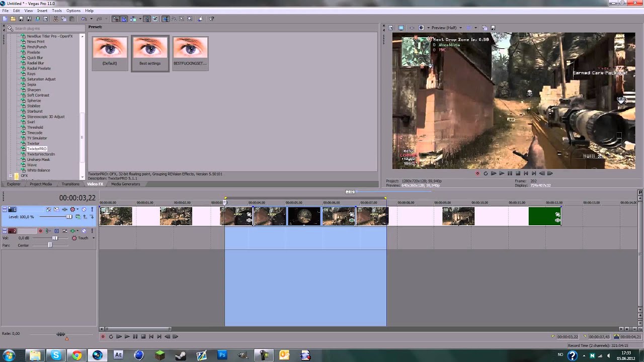The image size is (644, 362).
Task: Open the preview overlays grid dropdown arrow
Action: (x=476, y=28)
